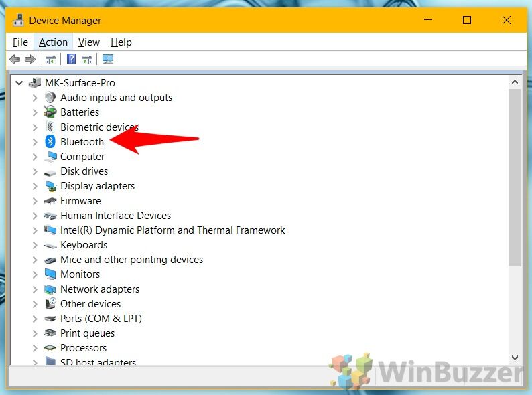Select Print queues label

(87, 333)
